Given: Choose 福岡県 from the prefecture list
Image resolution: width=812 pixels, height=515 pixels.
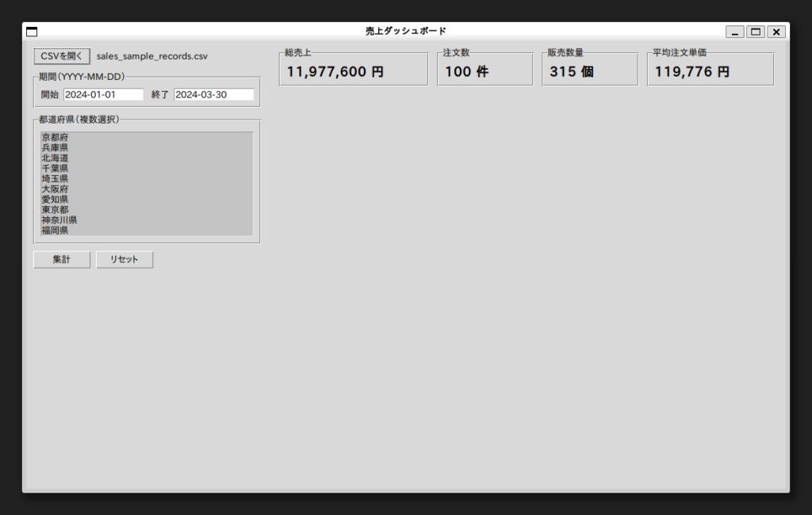Looking at the screenshot, I should coord(56,231).
